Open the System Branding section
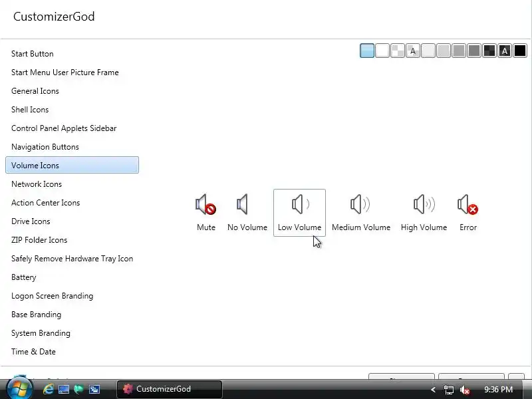 tap(41, 333)
